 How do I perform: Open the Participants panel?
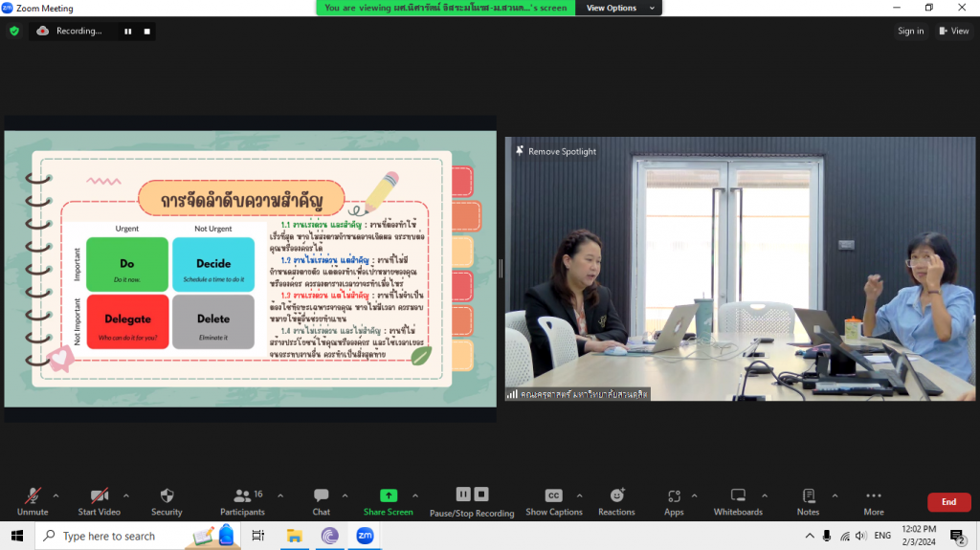(x=242, y=500)
